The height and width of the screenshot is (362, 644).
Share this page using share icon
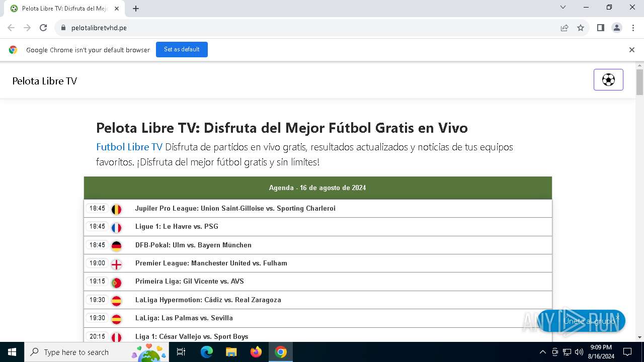pyautogui.click(x=565, y=28)
